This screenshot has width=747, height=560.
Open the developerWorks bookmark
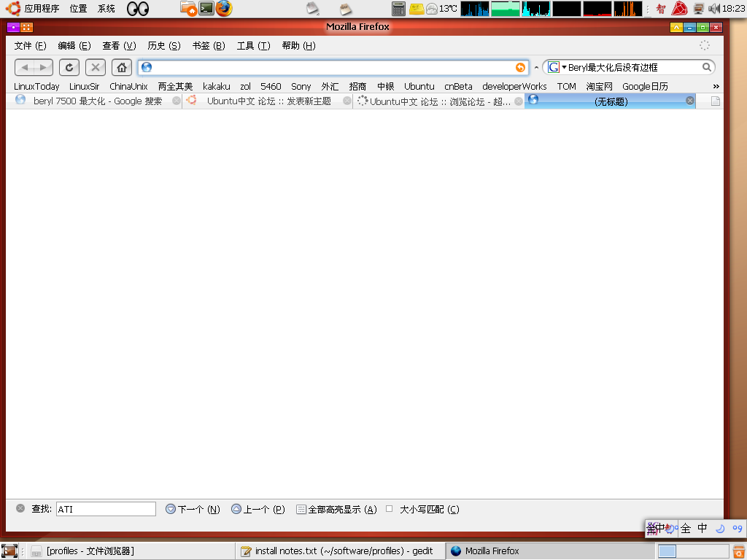click(x=514, y=86)
